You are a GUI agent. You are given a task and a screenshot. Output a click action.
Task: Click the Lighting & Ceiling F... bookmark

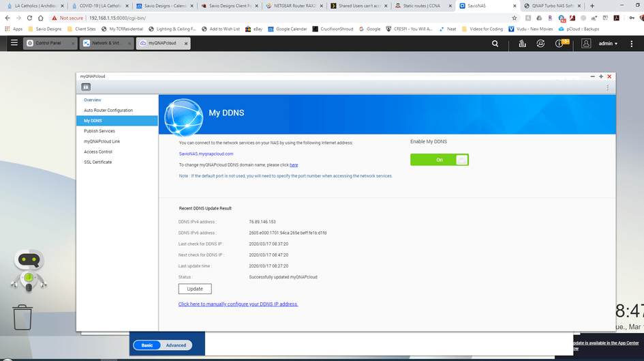click(172, 29)
